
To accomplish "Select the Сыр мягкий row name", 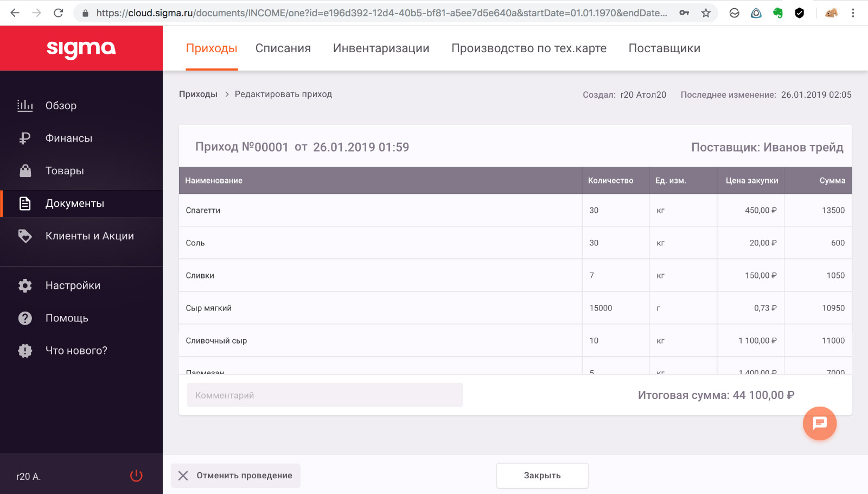I will click(209, 308).
